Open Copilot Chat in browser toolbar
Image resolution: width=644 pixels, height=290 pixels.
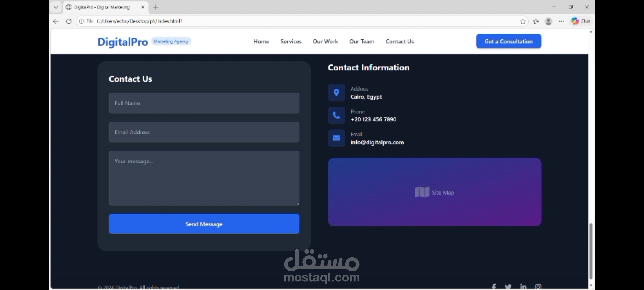click(x=581, y=21)
